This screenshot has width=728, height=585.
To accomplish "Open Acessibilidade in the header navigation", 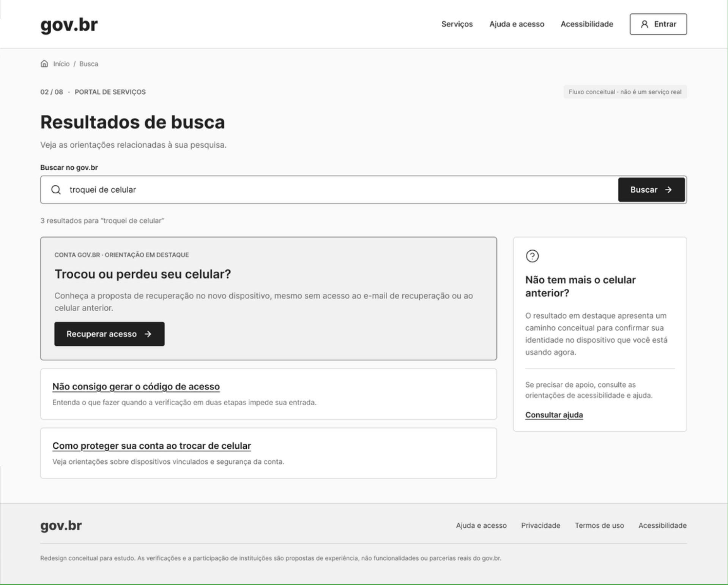I will pyautogui.click(x=587, y=24).
